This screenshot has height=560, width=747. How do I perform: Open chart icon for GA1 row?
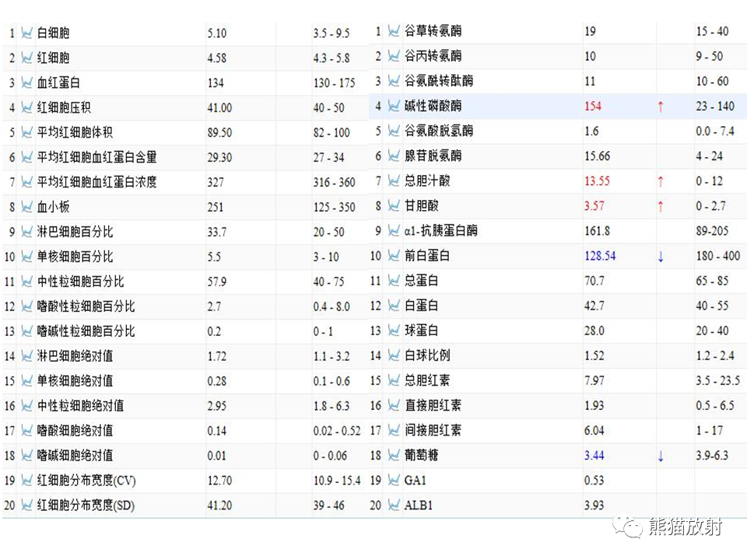coord(394,480)
